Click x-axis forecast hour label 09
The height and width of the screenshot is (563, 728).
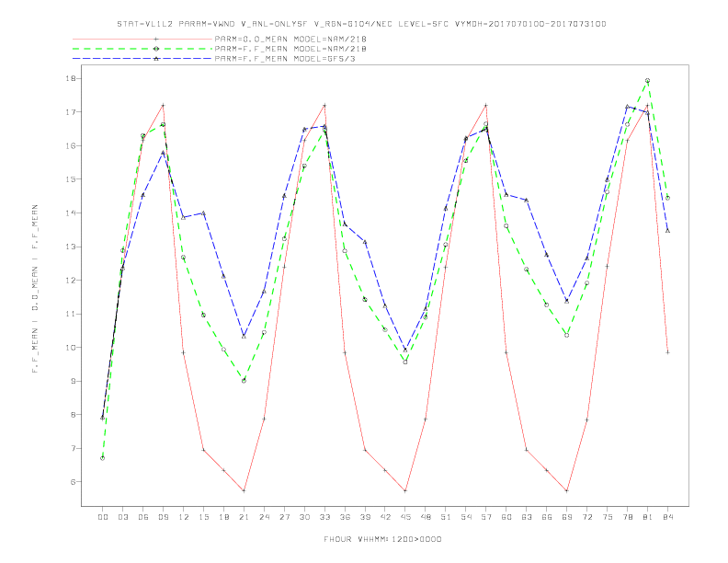(163, 517)
